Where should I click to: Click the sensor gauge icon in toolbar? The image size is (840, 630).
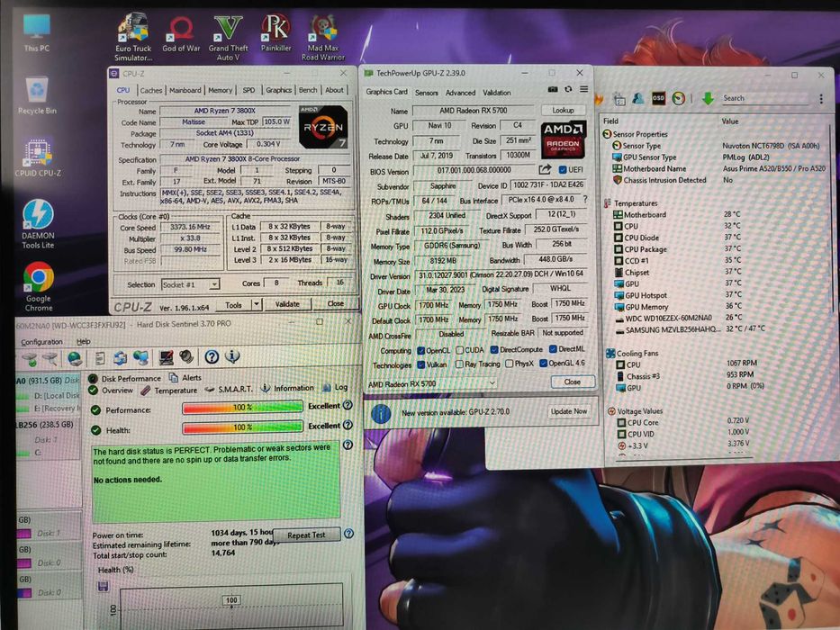[x=679, y=99]
